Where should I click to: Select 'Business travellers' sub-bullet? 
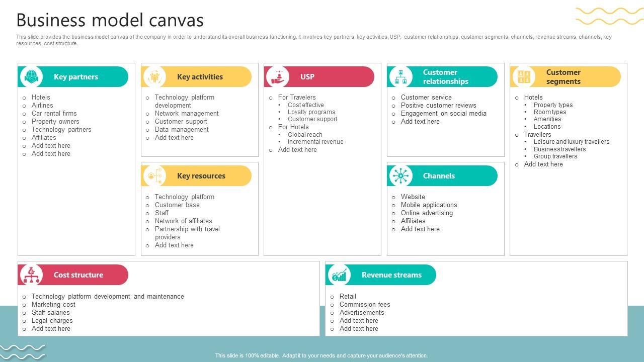pos(559,149)
